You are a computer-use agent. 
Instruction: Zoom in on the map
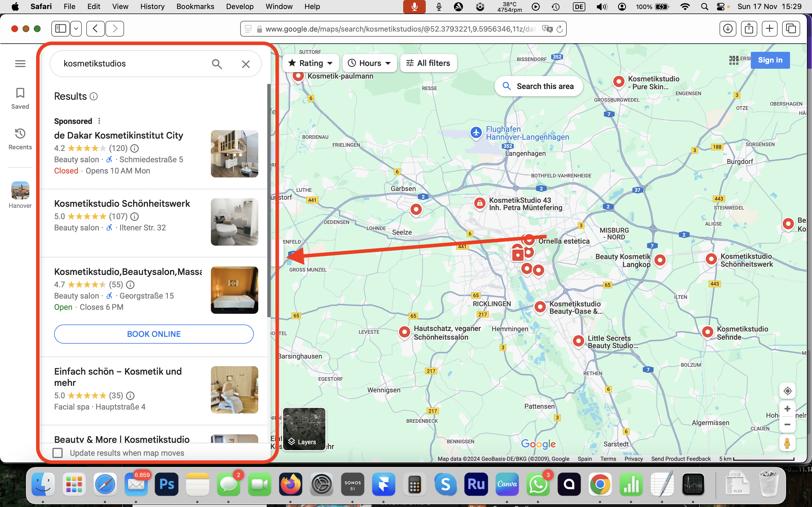click(787, 409)
